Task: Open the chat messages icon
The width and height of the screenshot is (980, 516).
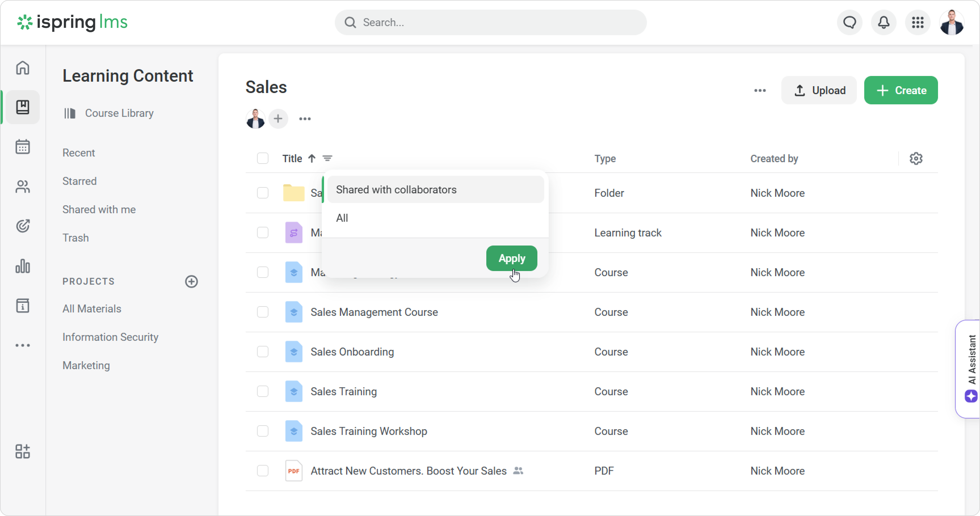Action: point(849,23)
